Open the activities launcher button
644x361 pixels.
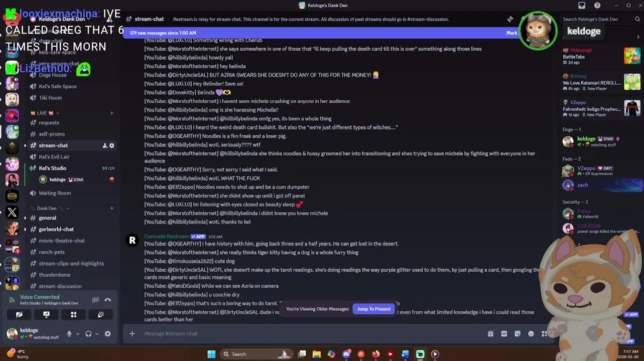pos(74,314)
